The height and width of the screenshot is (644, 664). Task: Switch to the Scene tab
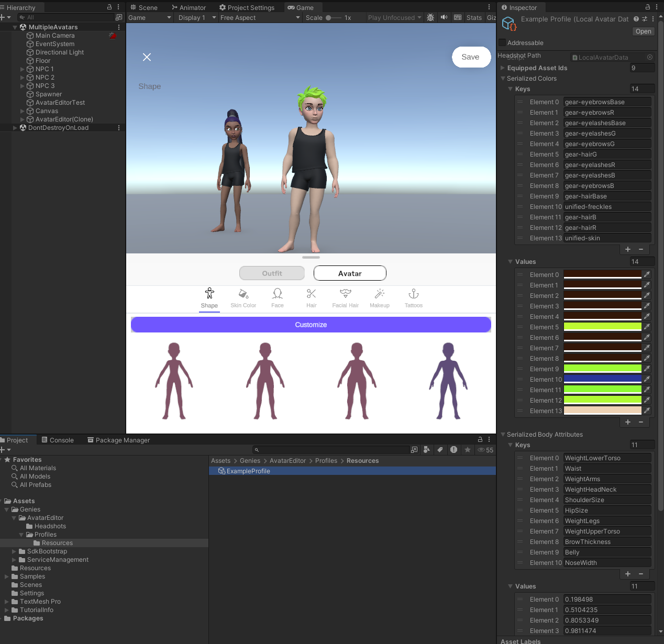(x=143, y=7)
